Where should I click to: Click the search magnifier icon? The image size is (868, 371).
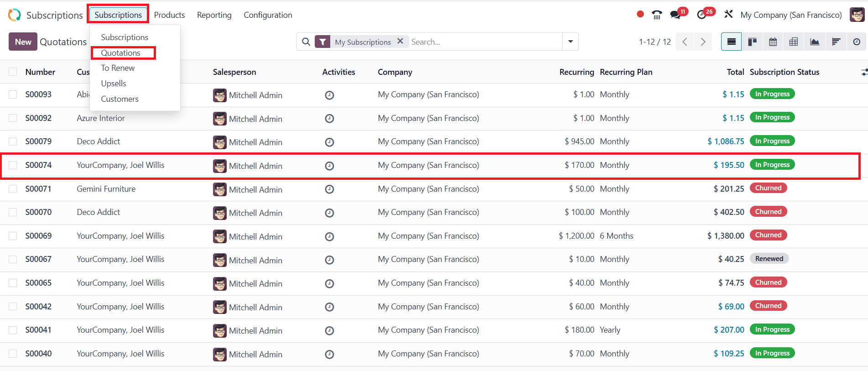[x=306, y=42]
